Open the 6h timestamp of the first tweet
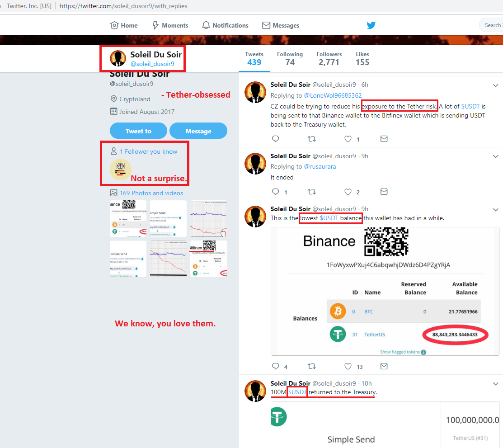 pyautogui.click(x=365, y=85)
